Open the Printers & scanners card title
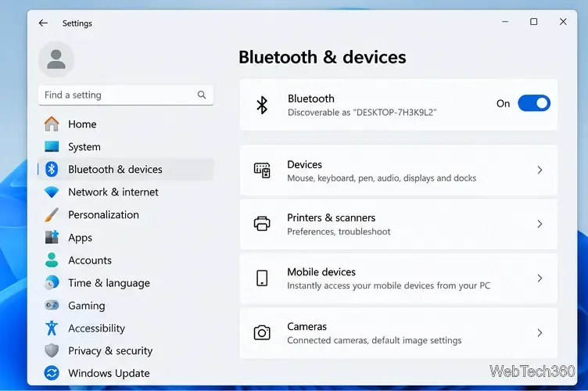The image size is (588, 391). [331, 218]
